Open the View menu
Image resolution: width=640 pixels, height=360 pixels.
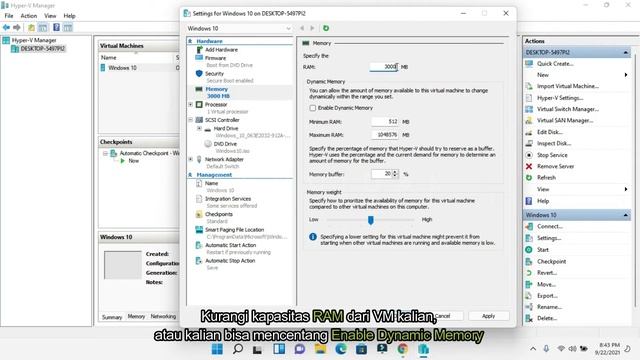(50, 16)
